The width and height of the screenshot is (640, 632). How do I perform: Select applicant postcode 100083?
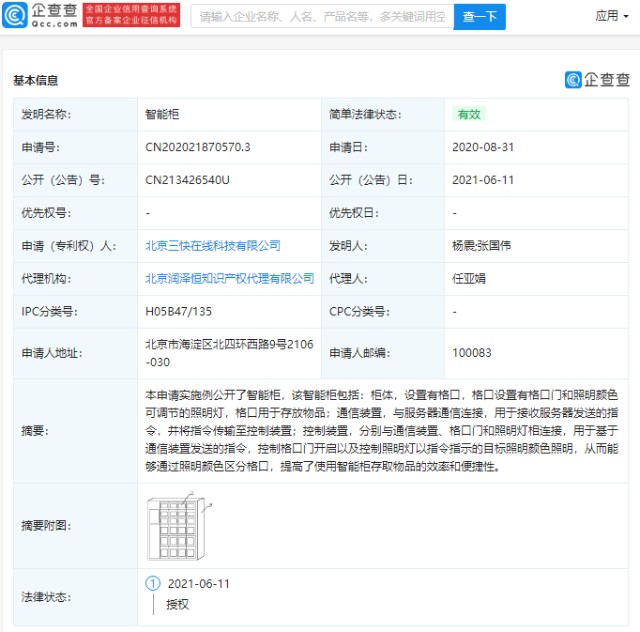[471, 353]
